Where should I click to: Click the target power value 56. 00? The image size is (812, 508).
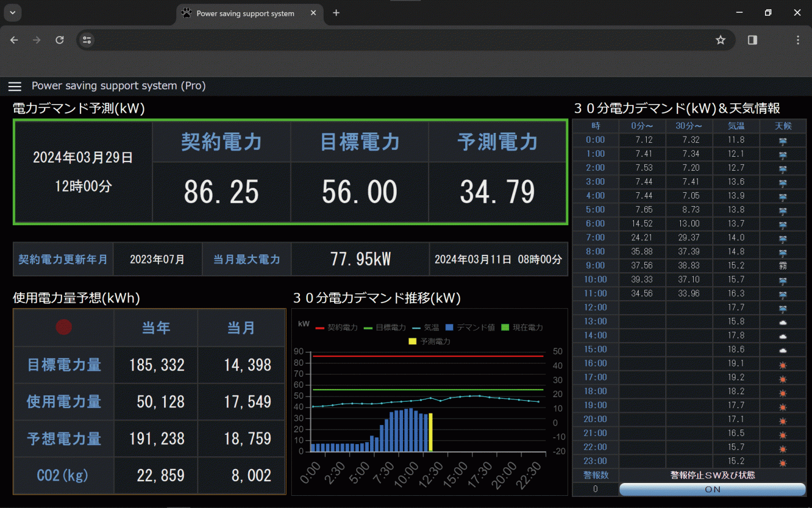coord(360,192)
